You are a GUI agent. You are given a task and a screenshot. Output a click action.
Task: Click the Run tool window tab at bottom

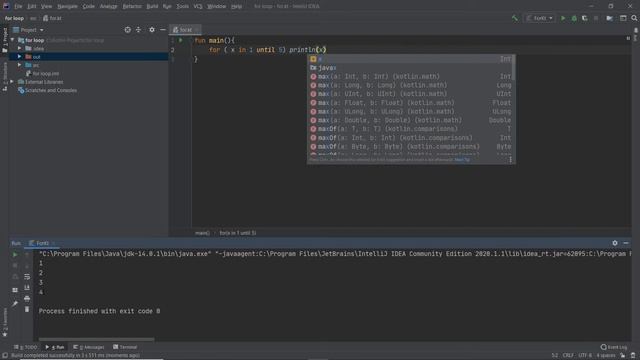point(55,347)
